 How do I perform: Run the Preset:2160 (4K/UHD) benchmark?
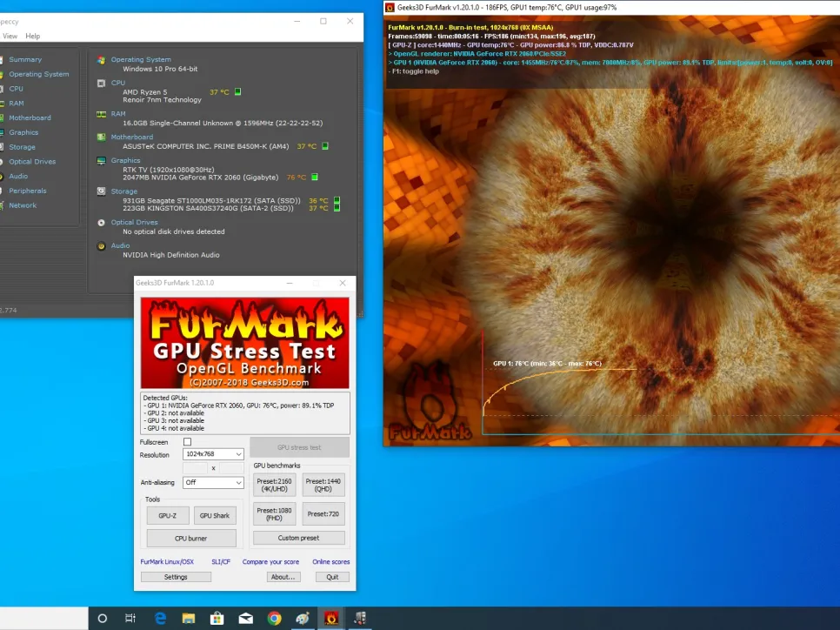point(274,486)
